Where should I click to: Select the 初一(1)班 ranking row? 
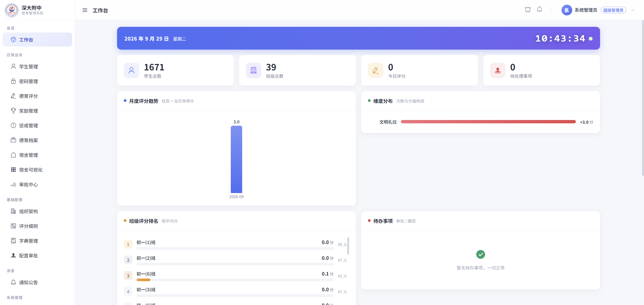tap(235, 244)
